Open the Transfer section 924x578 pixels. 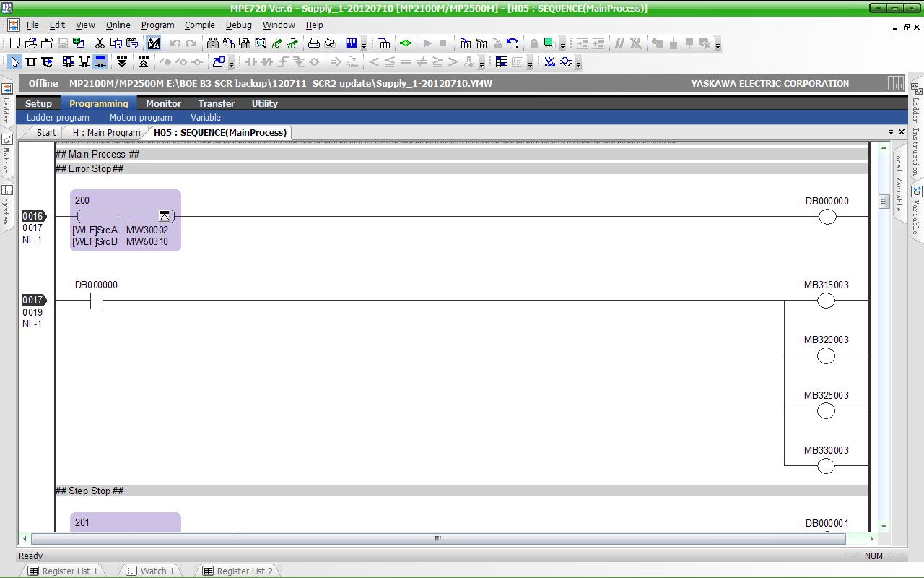[x=216, y=103]
